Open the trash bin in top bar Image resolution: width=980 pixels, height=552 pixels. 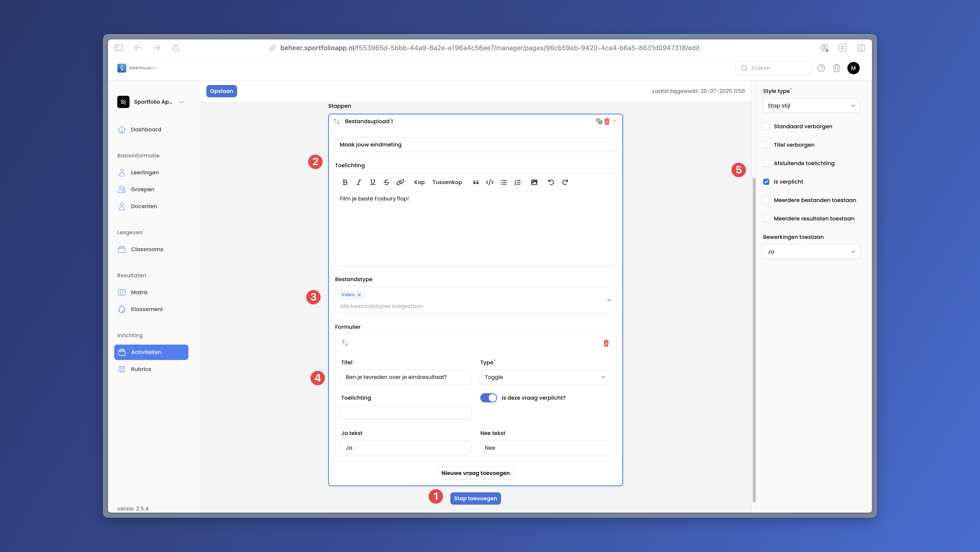tap(836, 68)
